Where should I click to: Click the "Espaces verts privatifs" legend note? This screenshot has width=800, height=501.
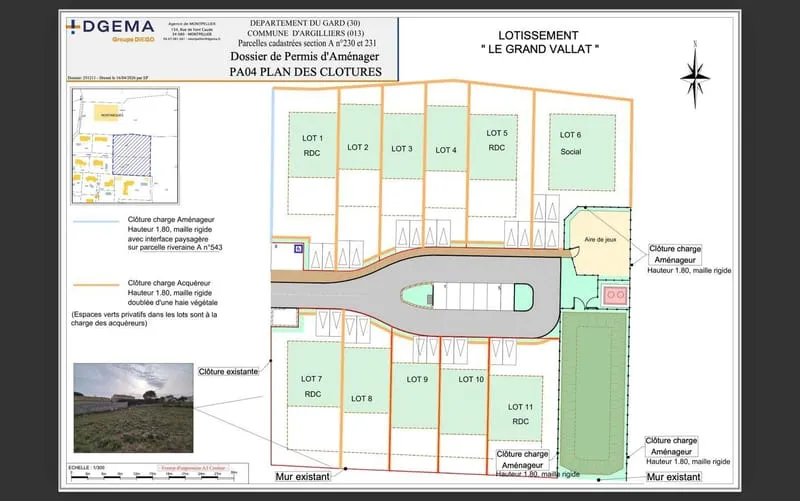pos(144,319)
